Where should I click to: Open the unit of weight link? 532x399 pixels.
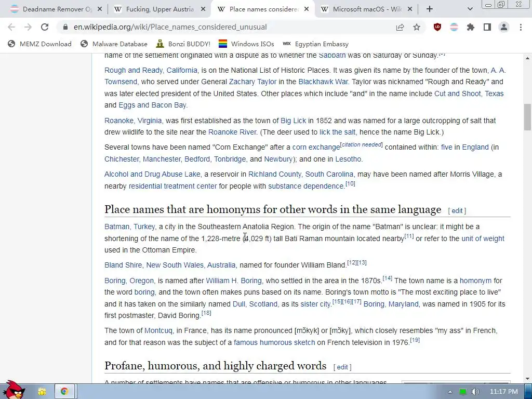tap(483, 239)
